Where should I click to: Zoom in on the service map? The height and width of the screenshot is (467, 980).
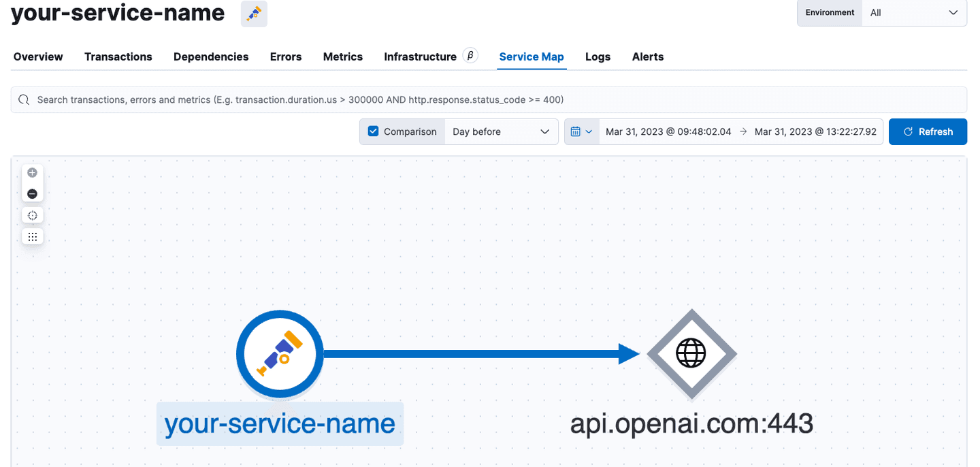pyautogui.click(x=32, y=172)
